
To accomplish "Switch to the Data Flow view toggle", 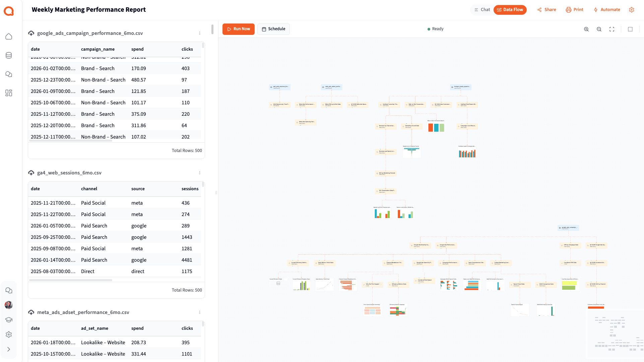I will point(510,10).
